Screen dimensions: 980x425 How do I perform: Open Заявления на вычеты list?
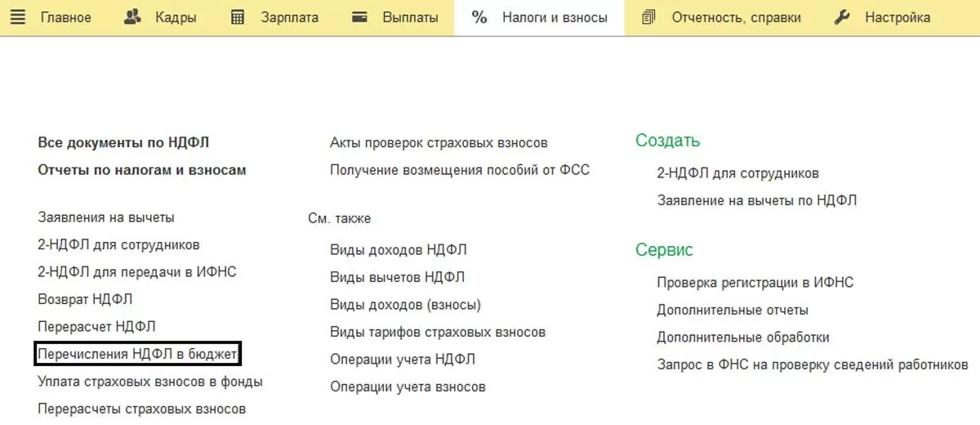point(106,217)
